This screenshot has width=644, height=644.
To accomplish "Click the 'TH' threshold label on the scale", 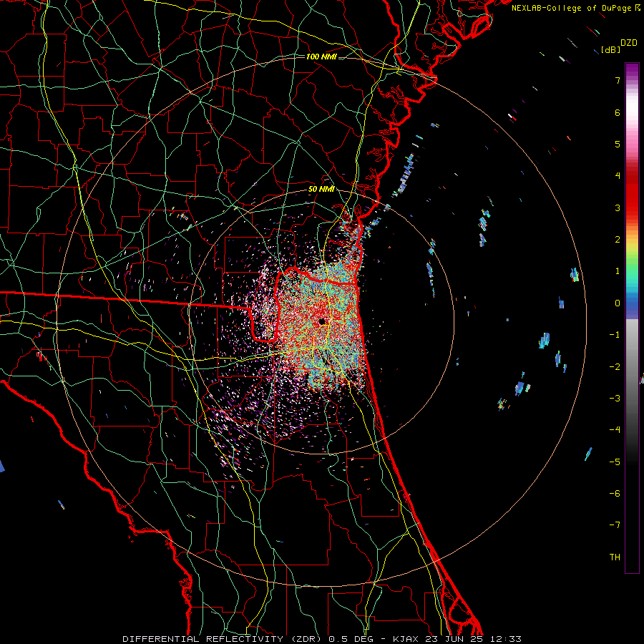I will [615, 557].
